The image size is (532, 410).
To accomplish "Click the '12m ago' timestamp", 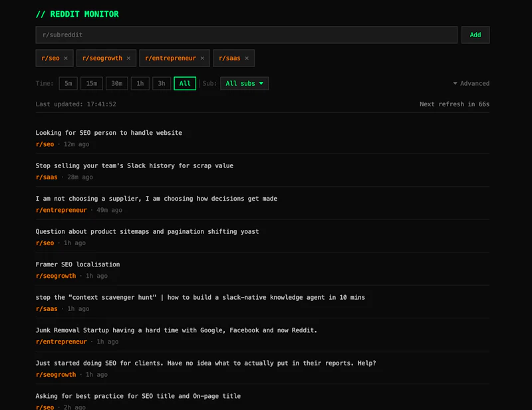I will [x=76, y=144].
